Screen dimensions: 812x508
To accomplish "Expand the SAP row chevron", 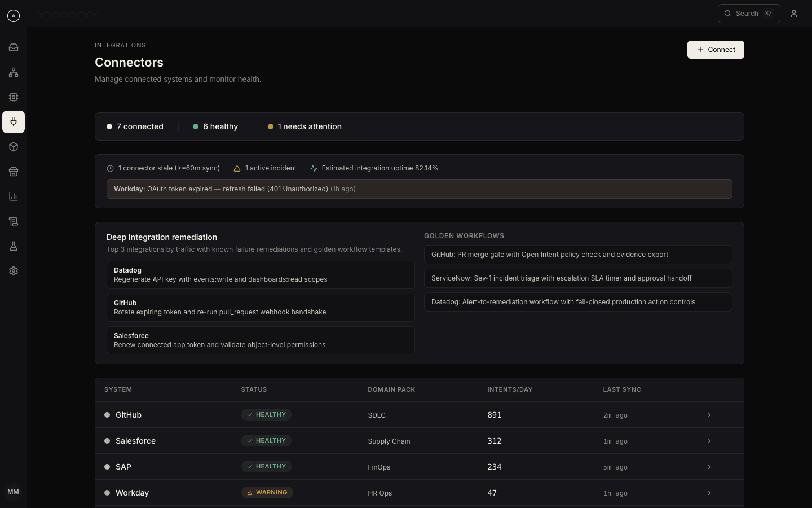I will point(709,467).
